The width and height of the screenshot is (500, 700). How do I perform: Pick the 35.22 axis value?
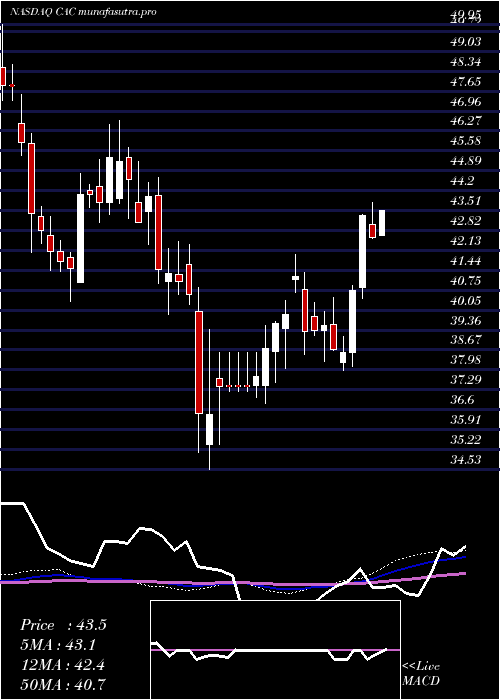point(466,440)
